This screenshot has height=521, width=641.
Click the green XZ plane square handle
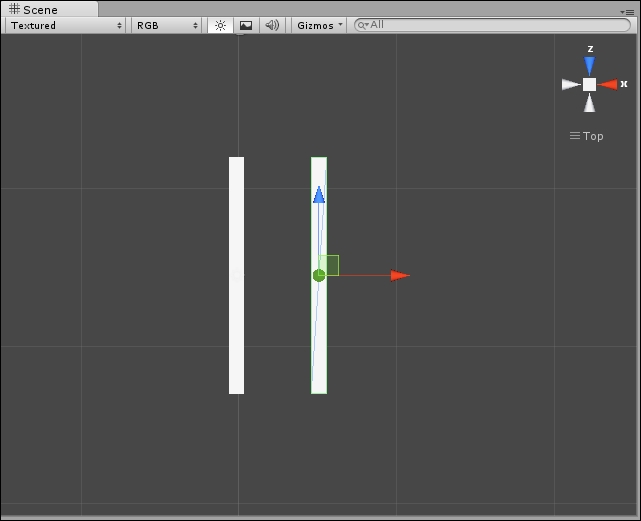329,265
